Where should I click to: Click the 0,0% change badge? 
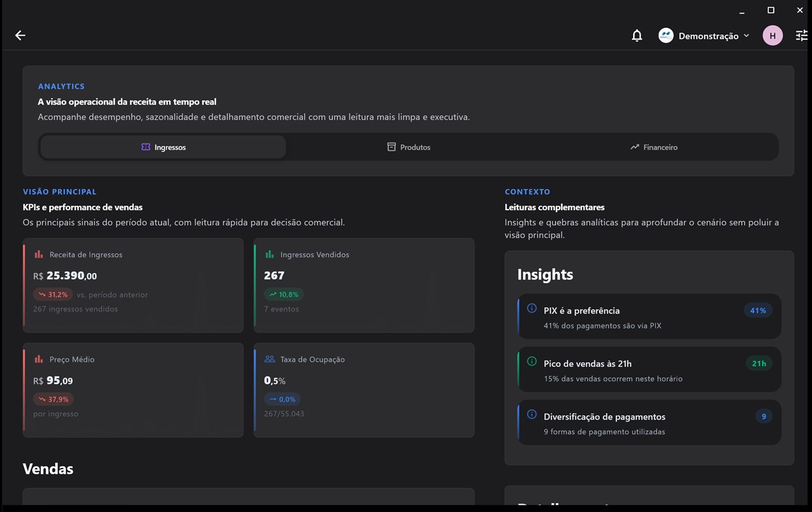click(282, 399)
